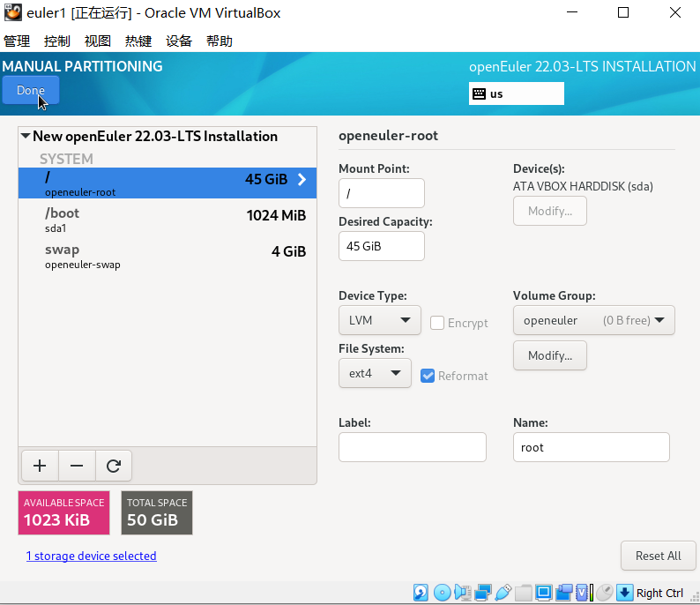Image resolution: width=700 pixels, height=605 pixels.
Task: Click the VirtualBox window title icon
Action: [x=12, y=12]
